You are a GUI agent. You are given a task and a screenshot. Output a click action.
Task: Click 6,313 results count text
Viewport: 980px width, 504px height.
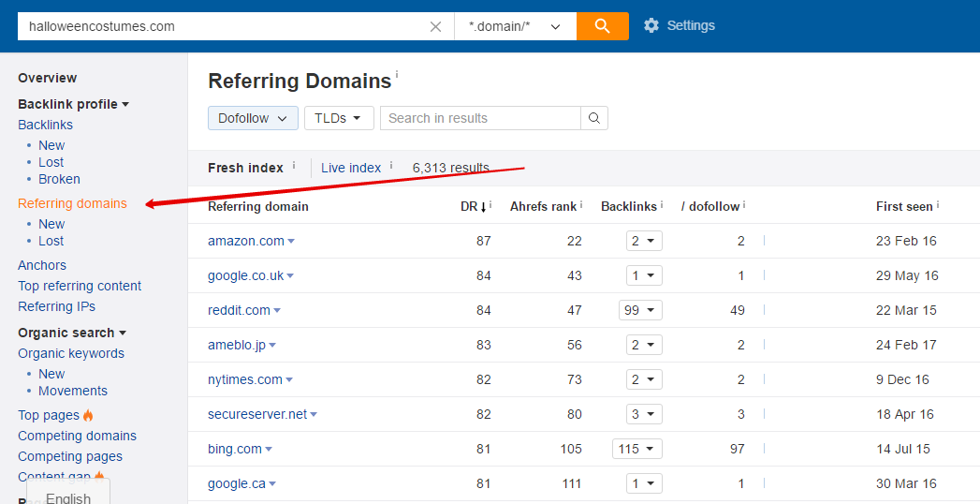click(x=450, y=169)
